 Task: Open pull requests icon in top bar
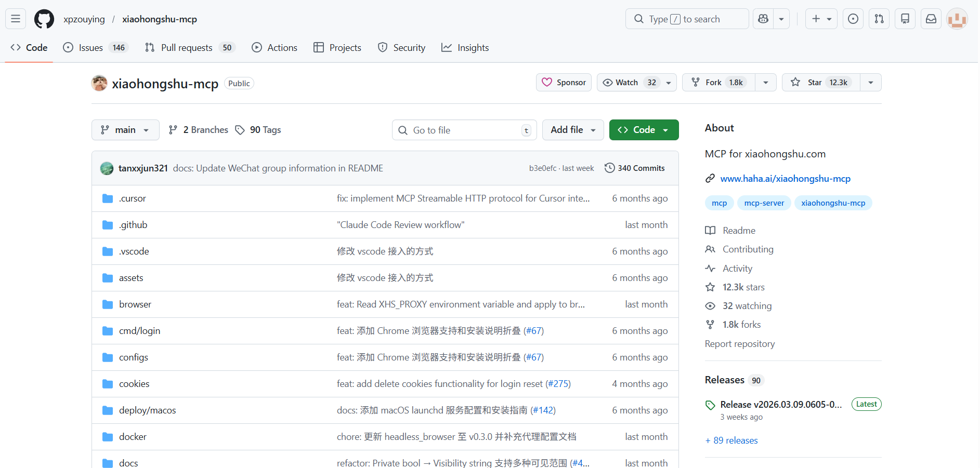[879, 19]
